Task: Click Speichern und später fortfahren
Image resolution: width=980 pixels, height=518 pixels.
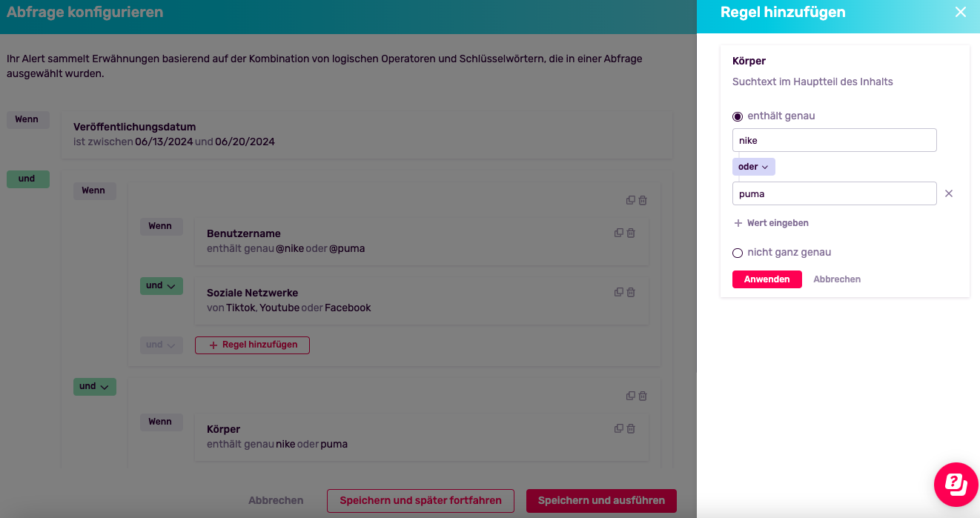Action: (420, 500)
